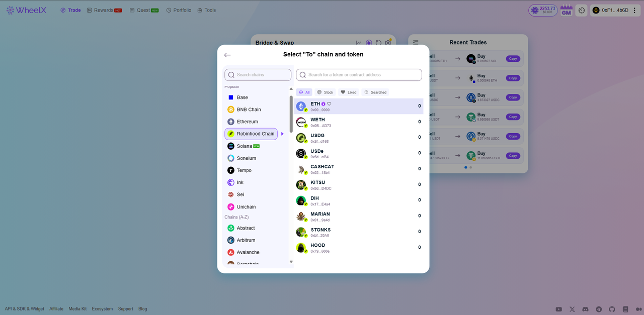The height and width of the screenshot is (315, 644).
Task: Select the Stock token filter
Action: [x=325, y=92]
